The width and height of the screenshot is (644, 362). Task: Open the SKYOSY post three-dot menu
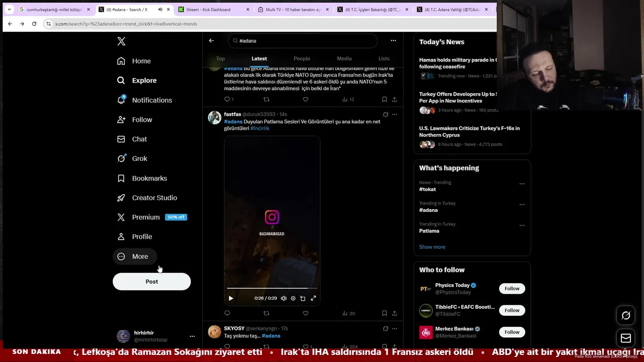coord(394,329)
